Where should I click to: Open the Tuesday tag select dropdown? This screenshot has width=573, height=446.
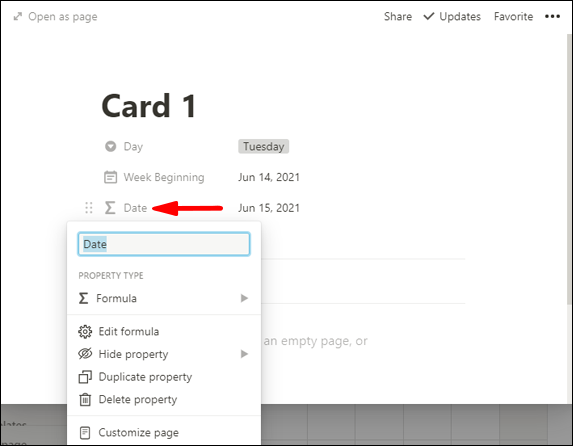(263, 146)
